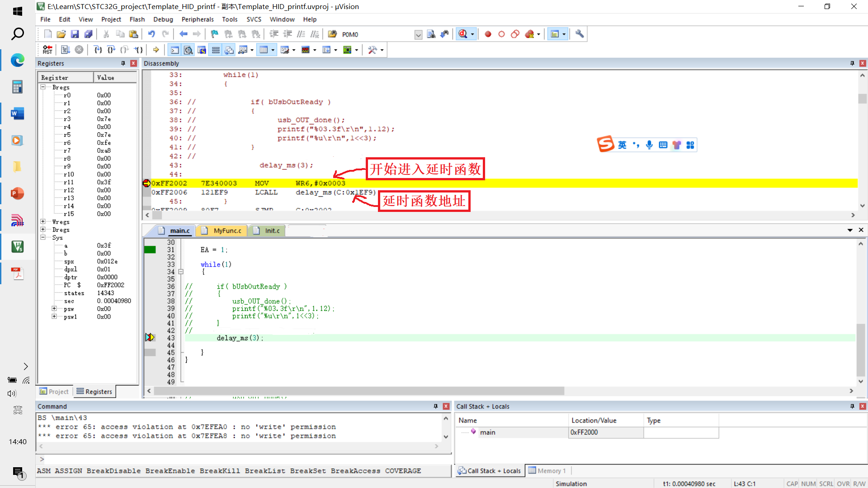Collapse code fold at line 34
This screenshot has width=868, height=488.
point(181,272)
